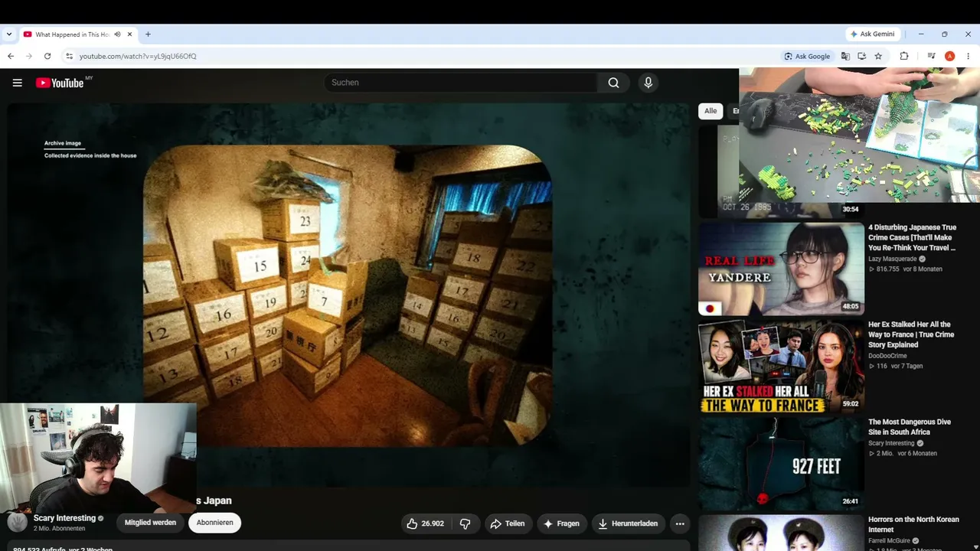
Task: Select the 'Alle' filter chip
Action: pyautogui.click(x=710, y=111)
